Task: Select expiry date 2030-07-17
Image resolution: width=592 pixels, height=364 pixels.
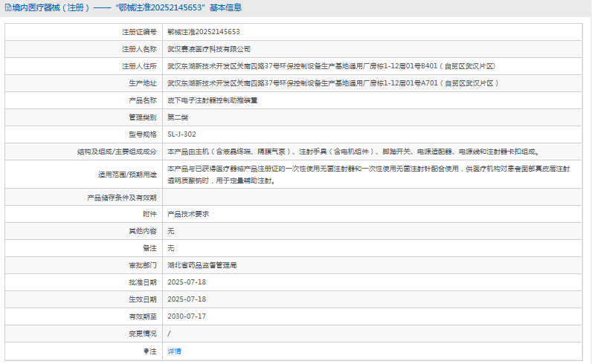Action: click(x=187, y=316)
